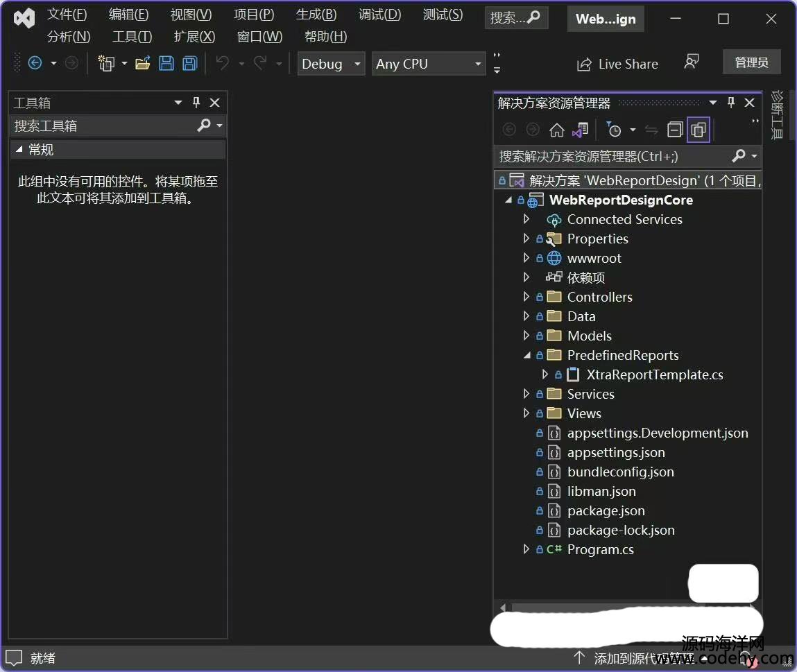
Task: Click the feedback person icon
Action: click(692, 62)
